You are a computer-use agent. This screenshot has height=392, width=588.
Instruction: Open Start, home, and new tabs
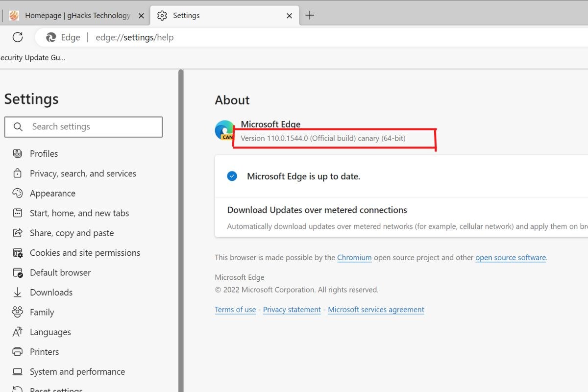point(79,213)
